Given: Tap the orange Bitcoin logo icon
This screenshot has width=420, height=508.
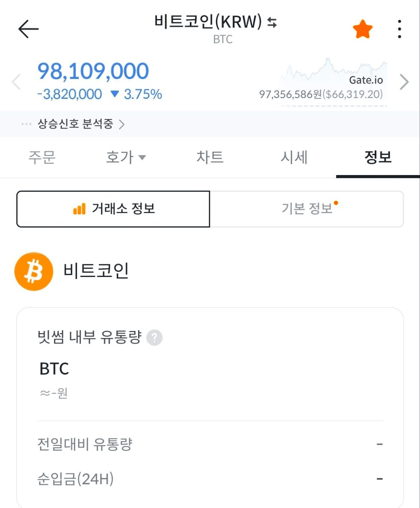Looking at the screenshot, I should coord(34,271).
